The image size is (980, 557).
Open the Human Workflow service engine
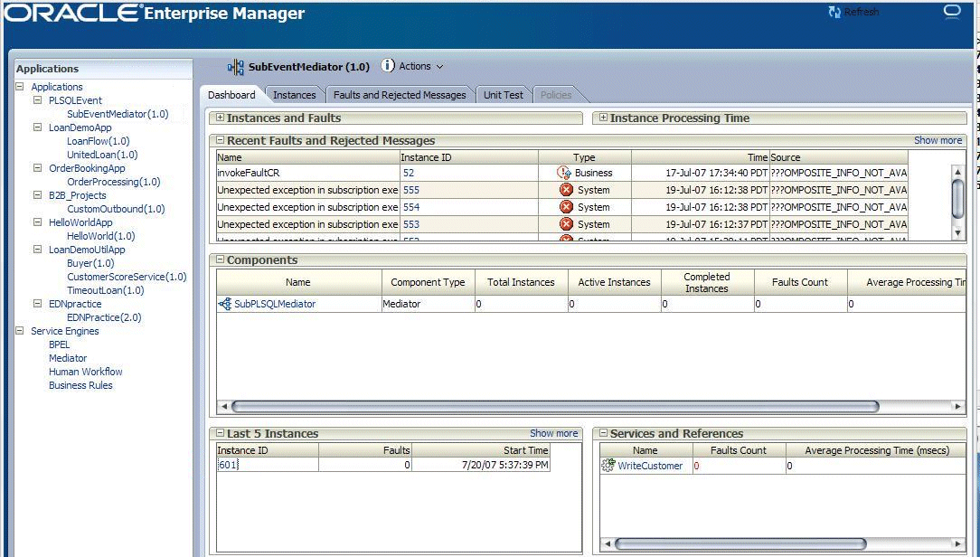coord(86,372)
